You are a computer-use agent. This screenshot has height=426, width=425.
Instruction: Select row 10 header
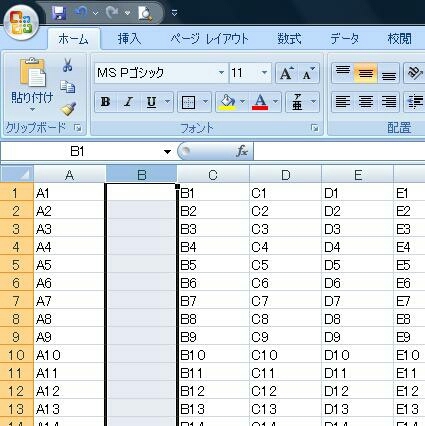tap(17, 355)
